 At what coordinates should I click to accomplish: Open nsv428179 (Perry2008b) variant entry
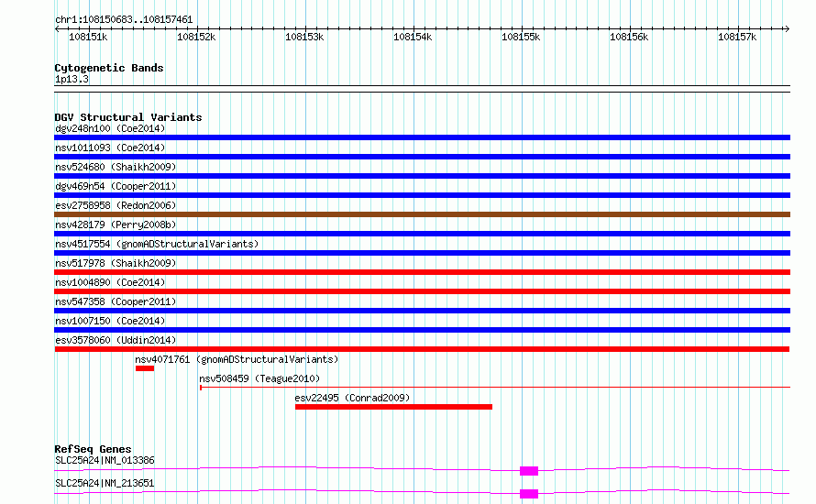coord(116,225)
